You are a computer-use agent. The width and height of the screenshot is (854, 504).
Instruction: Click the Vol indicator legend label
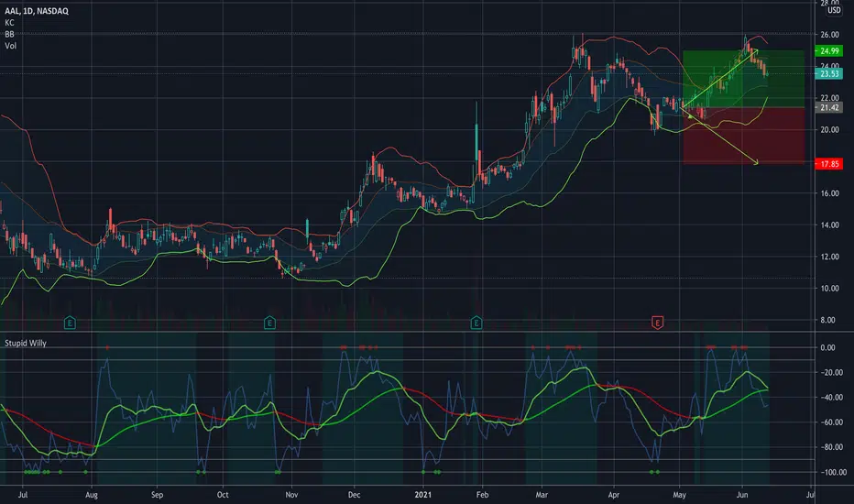[x=10, y=46]
